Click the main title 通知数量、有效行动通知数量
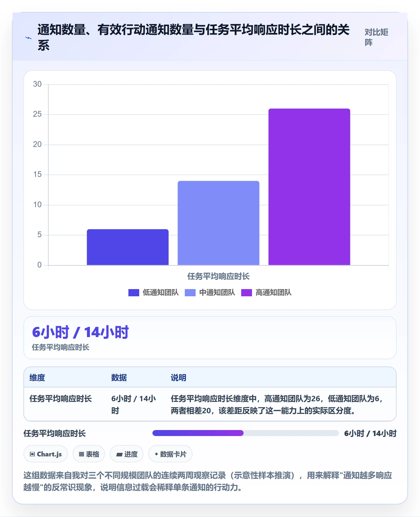Screen dimensions: 420x517 193,37
